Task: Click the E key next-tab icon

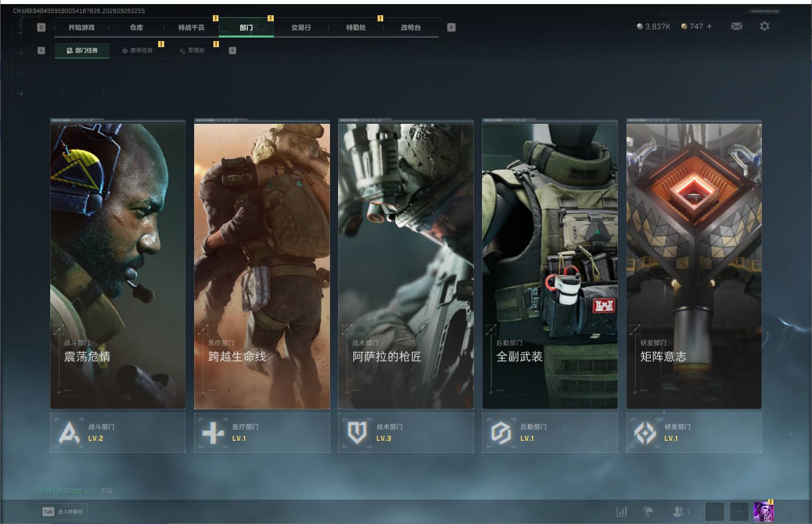Action: point(452,27)
